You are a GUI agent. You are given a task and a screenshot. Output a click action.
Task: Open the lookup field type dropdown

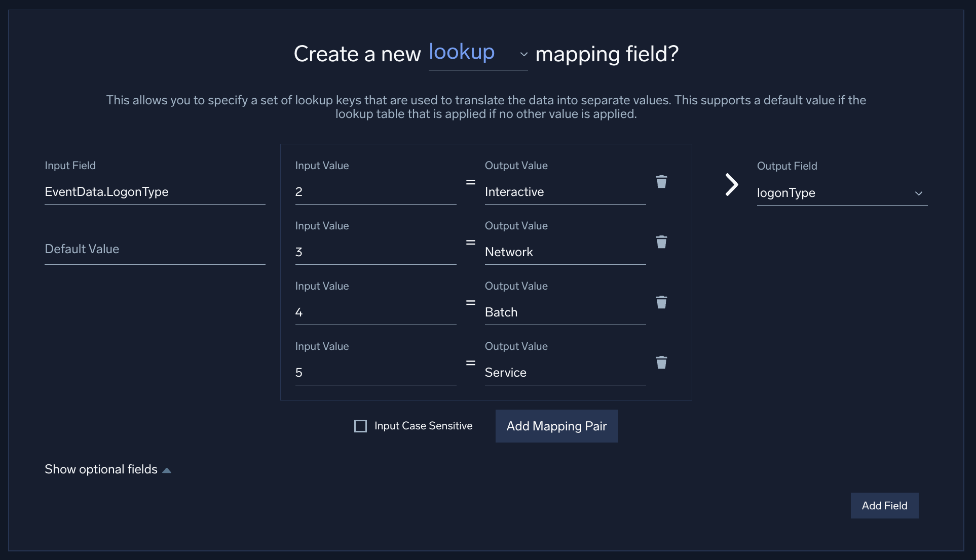tap(523, 54)
